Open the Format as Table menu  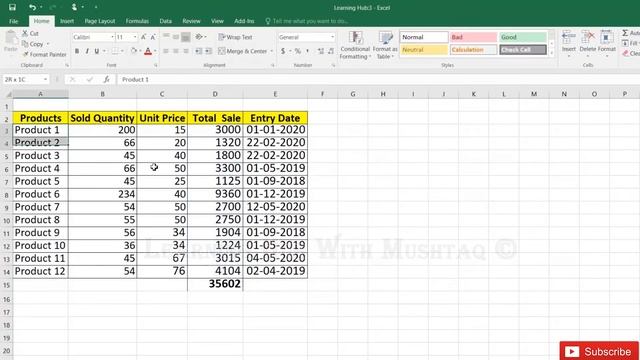click(x=385, y=45)
